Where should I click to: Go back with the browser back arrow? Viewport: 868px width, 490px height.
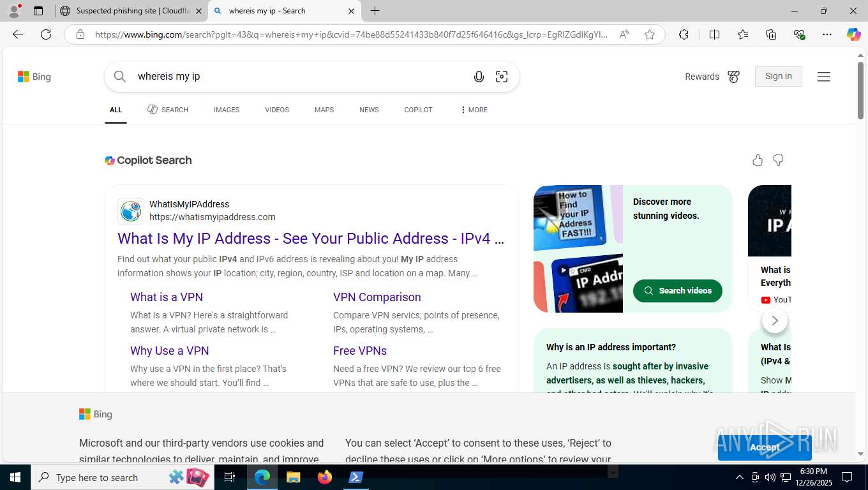coord(18,34)
